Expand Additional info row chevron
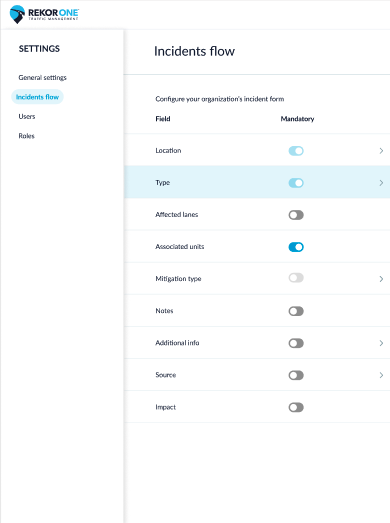 (381, 343)
